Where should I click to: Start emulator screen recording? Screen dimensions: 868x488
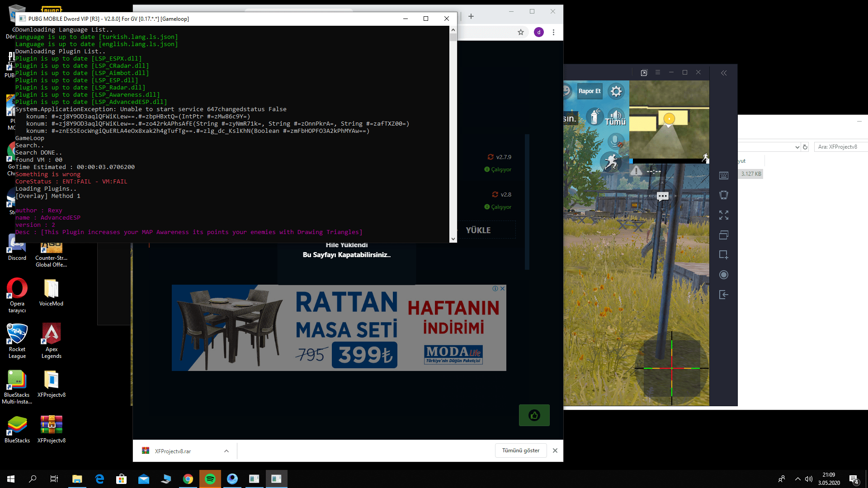pos(724,275)
